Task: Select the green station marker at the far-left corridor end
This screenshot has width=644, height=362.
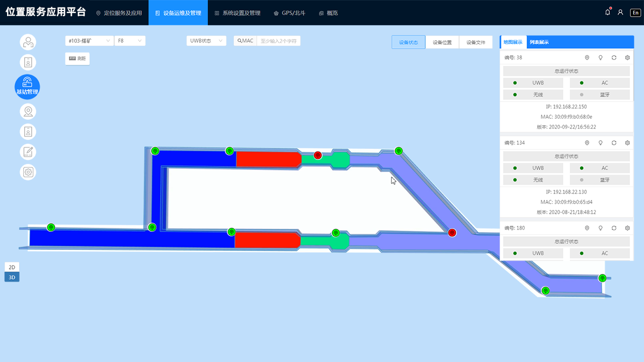Action: tap(51, 227)
